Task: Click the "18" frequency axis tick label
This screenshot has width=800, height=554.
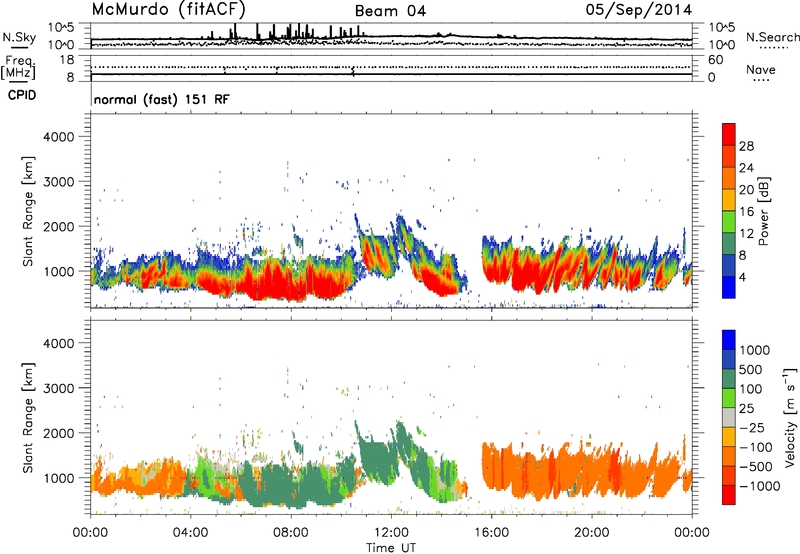Action: click(x=67, y=60)
